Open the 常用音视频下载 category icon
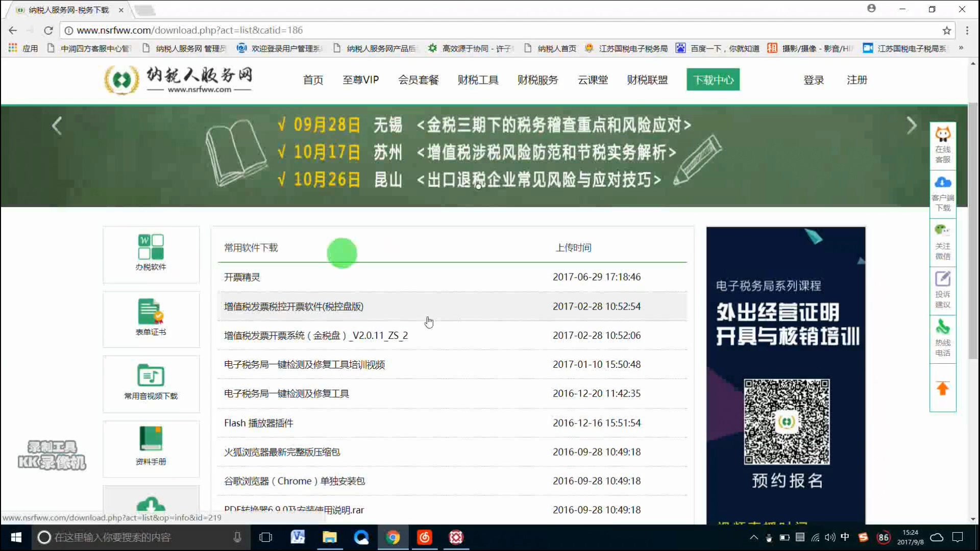 point(151,383)
